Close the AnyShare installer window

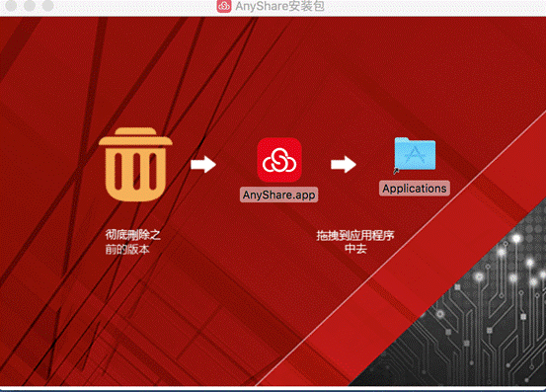tap(11, 5)
